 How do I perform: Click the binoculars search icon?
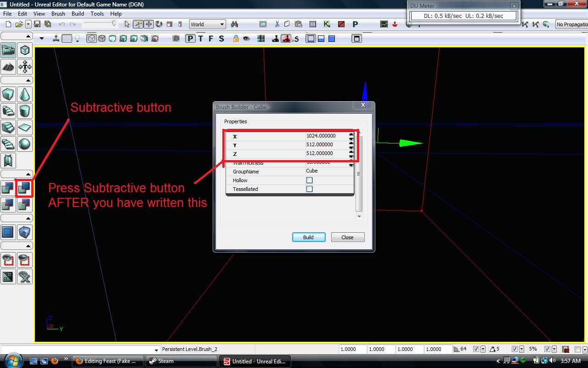(x=235, y=24)
